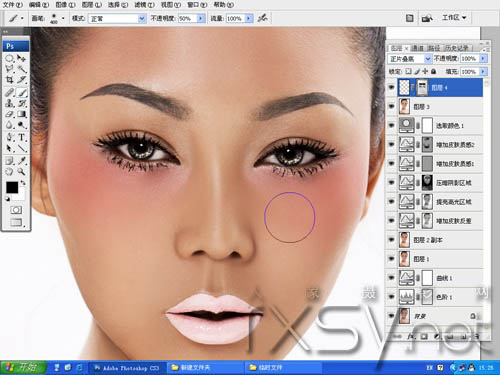Hide the 选取颜色 1 adjustment layer
Viewport: 500px width, 375px height.
tap(391, 125)
